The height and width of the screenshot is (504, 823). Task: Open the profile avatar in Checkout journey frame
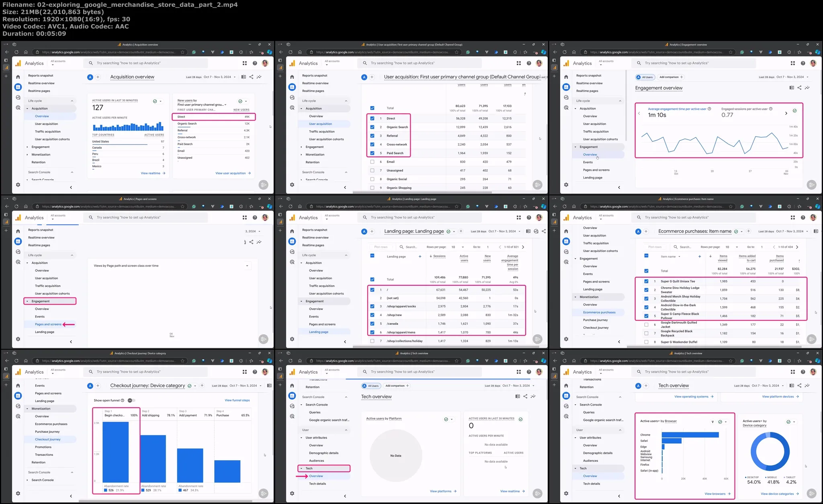click(x=265, y=372)
